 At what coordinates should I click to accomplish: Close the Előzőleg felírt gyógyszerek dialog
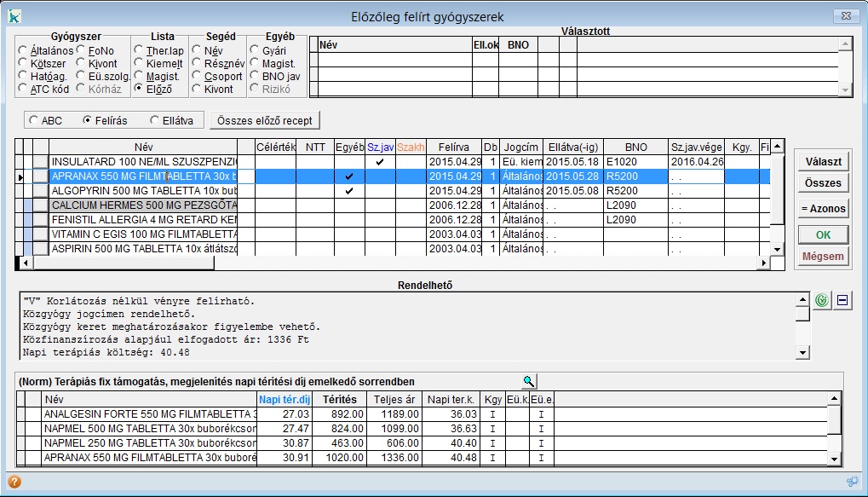tap(846, 16)
